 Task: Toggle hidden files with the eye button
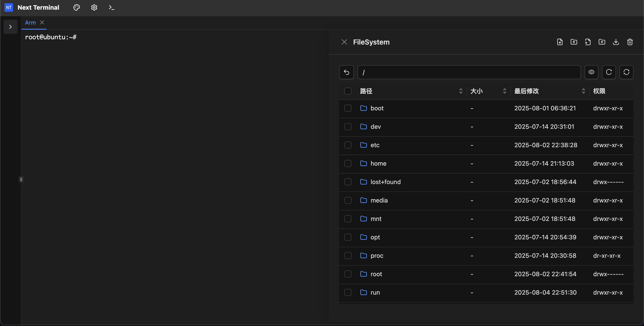591,72
